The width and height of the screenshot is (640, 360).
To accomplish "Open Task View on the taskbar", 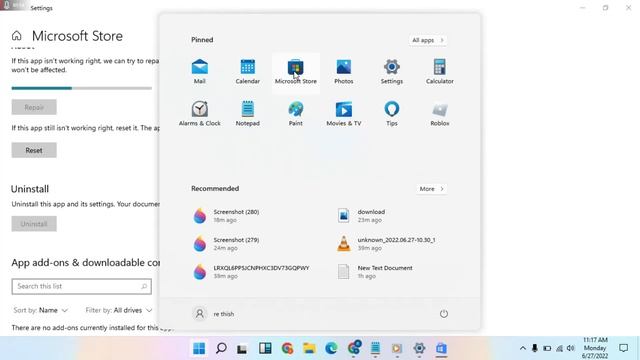I will tap(242, 349).
